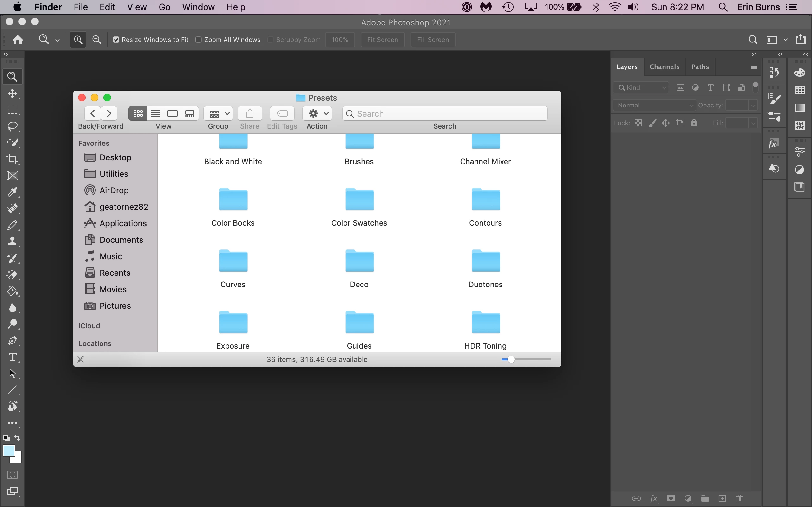
Task: Click the Zoom Out magnifier icon
Action: click(97, 40)
